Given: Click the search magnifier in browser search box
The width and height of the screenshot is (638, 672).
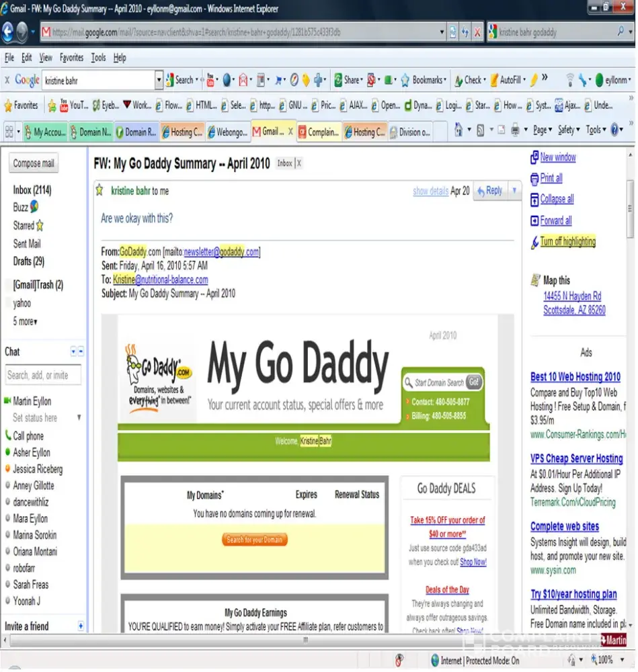Looking at the screenshot, I should pos(621,32).
